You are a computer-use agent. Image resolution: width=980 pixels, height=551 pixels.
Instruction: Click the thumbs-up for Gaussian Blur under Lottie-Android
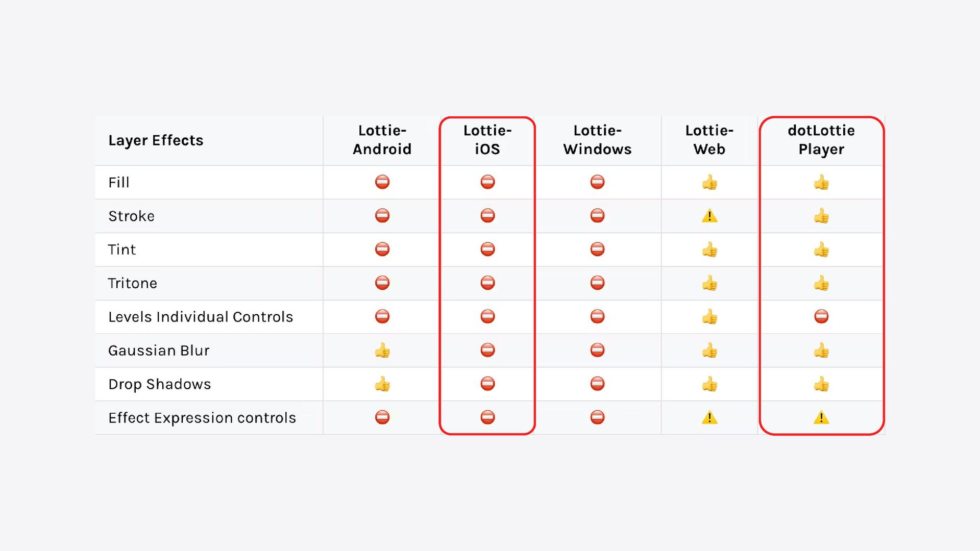pyautogui.click(x=382, y=350)
